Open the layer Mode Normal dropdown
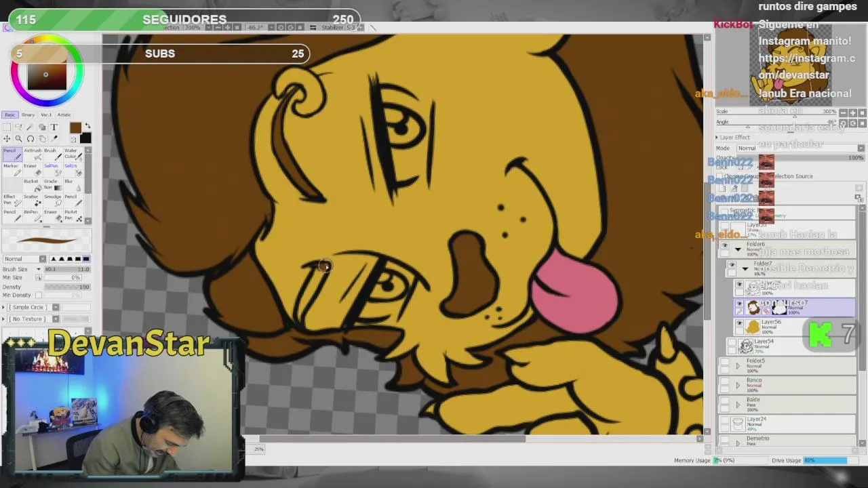The height and width of the screenshot is (488, 868). coord(800,148)
